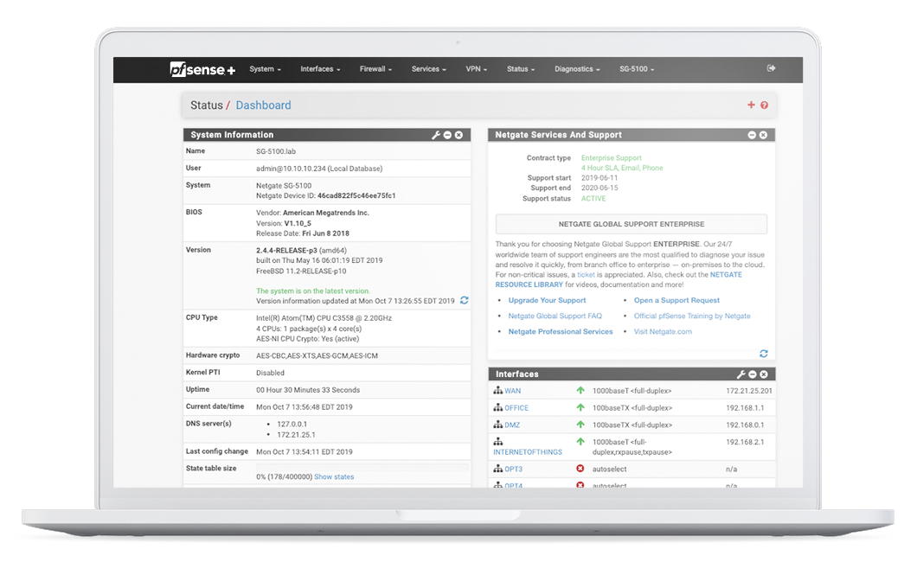Open the NETGATE RESOURCE LIBRARY link
The width and height of the screenshot is (917, 588).
[619, 279]
